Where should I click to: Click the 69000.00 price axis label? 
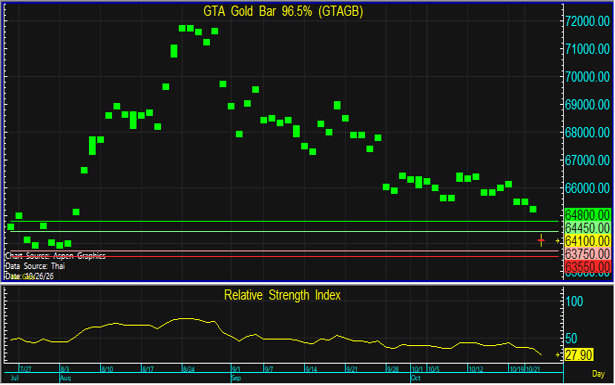pyautogui.click(x=588, y=105)
